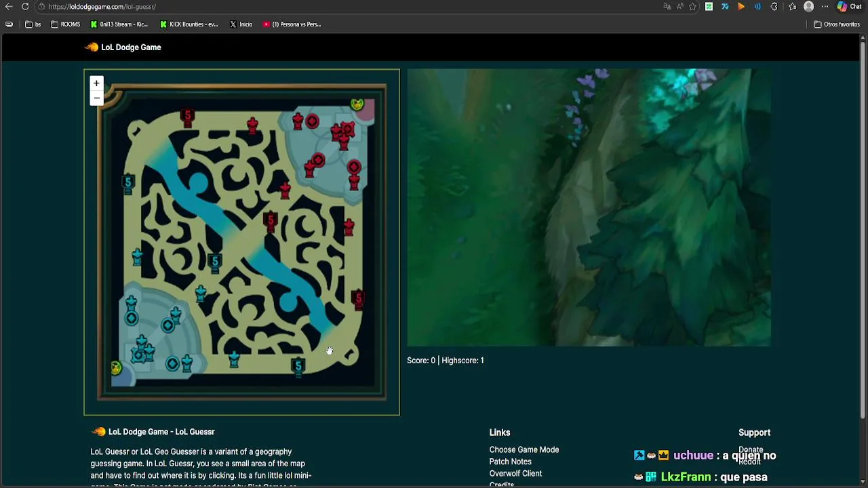
Task: Open the 7TV extension icon
Action: [725, 7]
